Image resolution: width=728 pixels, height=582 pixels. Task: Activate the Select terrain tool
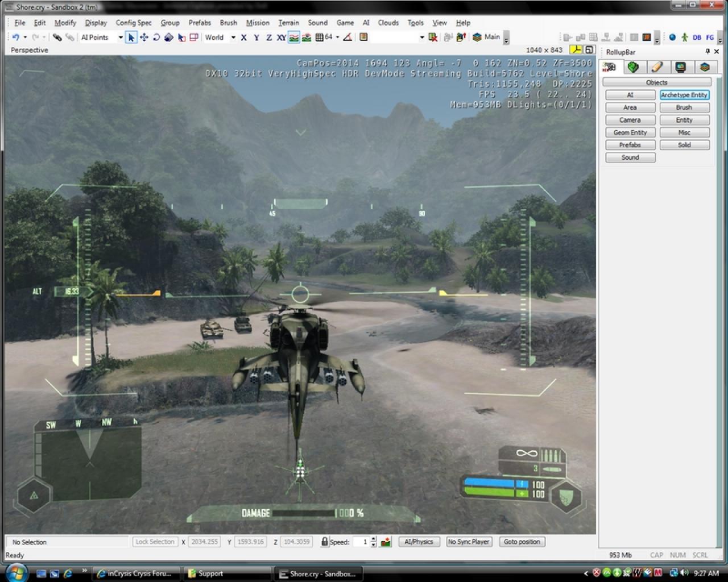coord(181,38)
